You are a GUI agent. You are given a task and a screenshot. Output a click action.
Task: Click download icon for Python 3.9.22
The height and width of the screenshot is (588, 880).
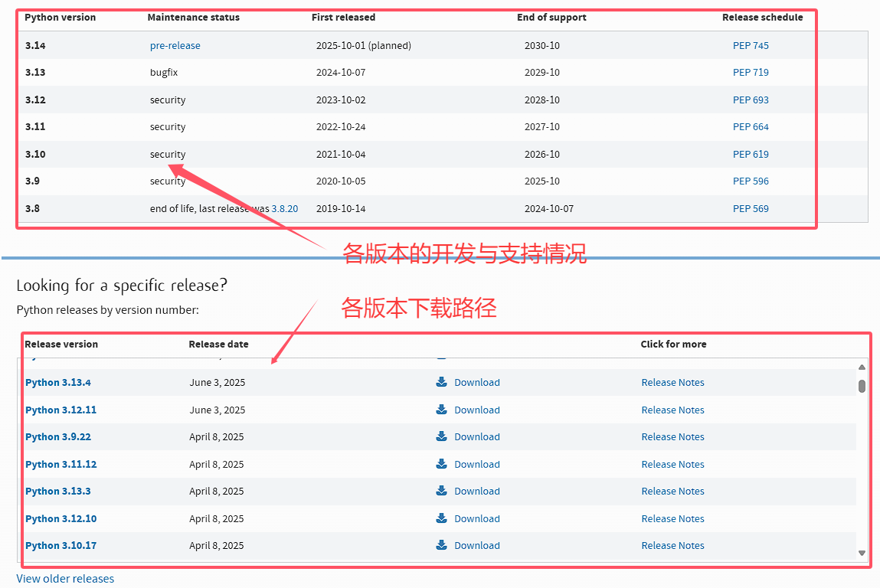pyautogui.click(x=442, y=436)
